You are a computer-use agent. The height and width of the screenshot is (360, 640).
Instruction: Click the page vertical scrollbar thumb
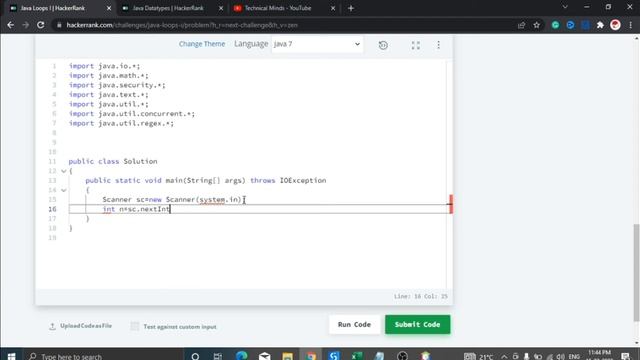tap(636, 273)
